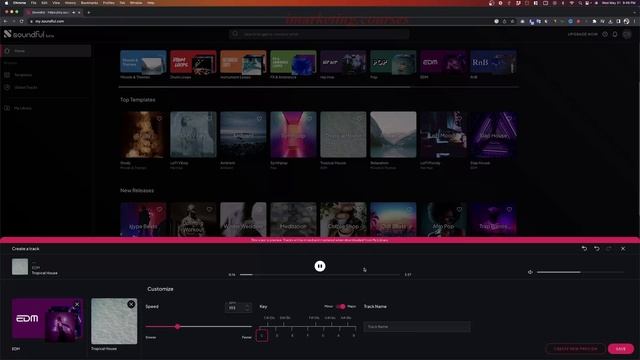Select the Meditation template thumbnail

tap(293, 219)
